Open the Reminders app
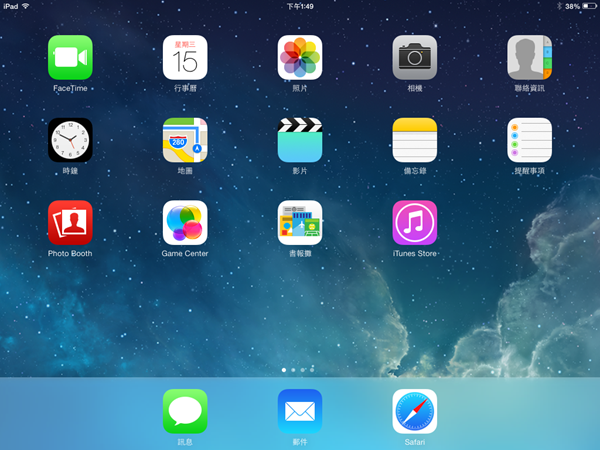The height and width of the screenshot is (450, 600). [529, 140]
